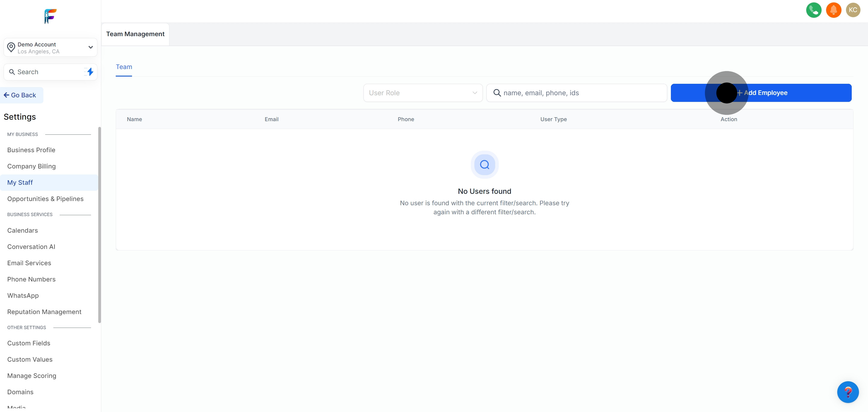This screenshot has width=868, height=412.
Task: Select My Staff in the sidebar
Action: (20, 182)
